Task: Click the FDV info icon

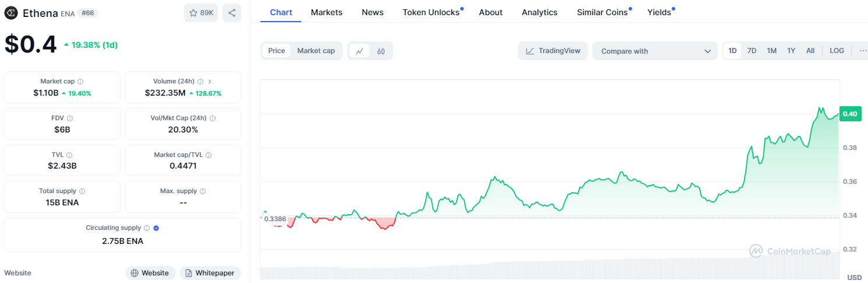Action: click(70, 118)
